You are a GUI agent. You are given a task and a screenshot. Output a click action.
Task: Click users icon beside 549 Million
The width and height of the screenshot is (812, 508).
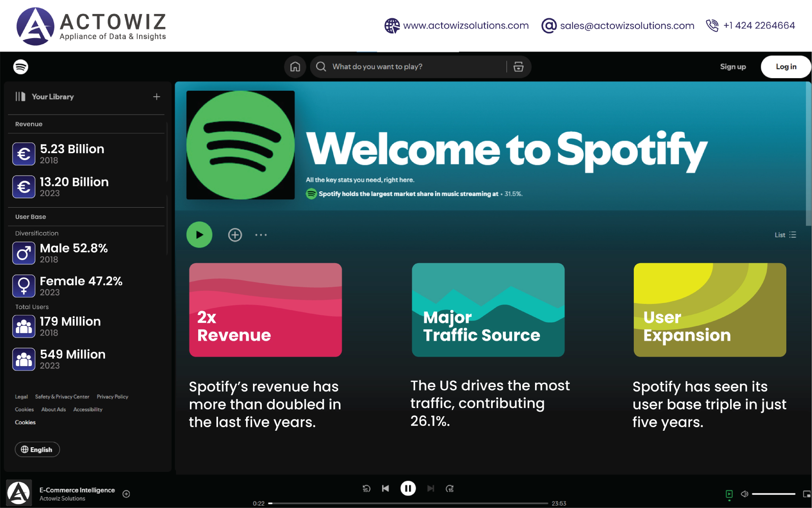24,359
